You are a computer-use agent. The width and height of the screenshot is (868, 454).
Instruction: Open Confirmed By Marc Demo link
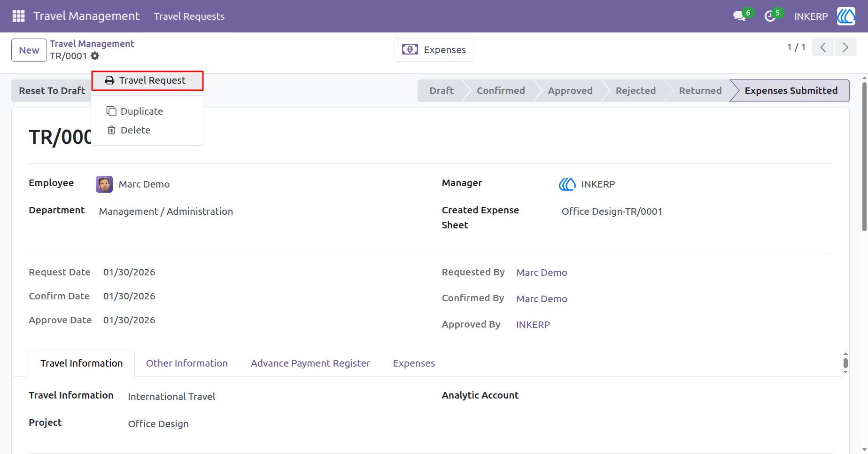542,299
